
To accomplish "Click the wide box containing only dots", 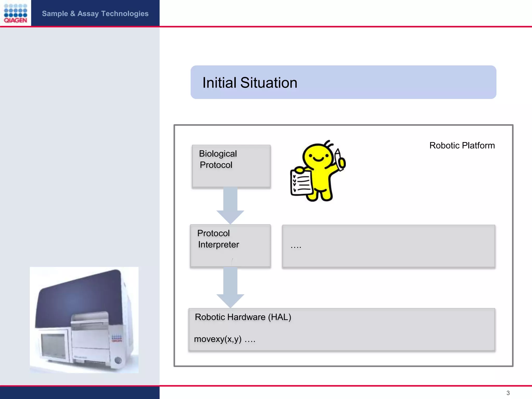I will tap(389, 246).
